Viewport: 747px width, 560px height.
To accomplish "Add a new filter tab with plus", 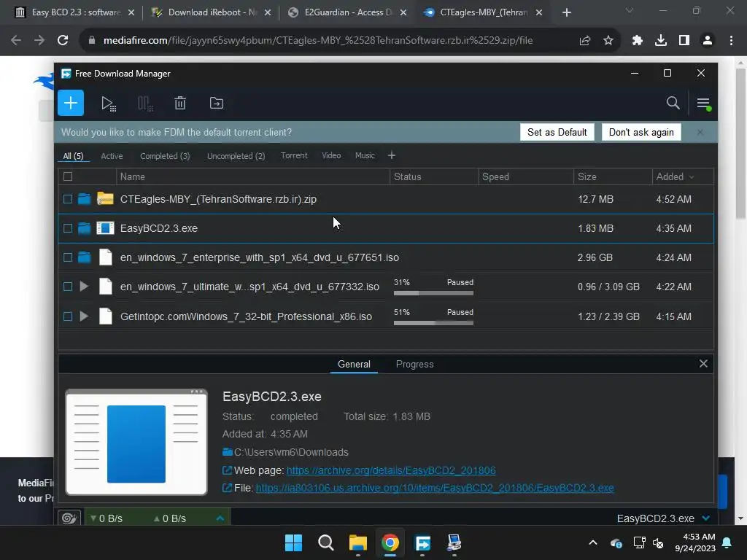I will 392,156.
